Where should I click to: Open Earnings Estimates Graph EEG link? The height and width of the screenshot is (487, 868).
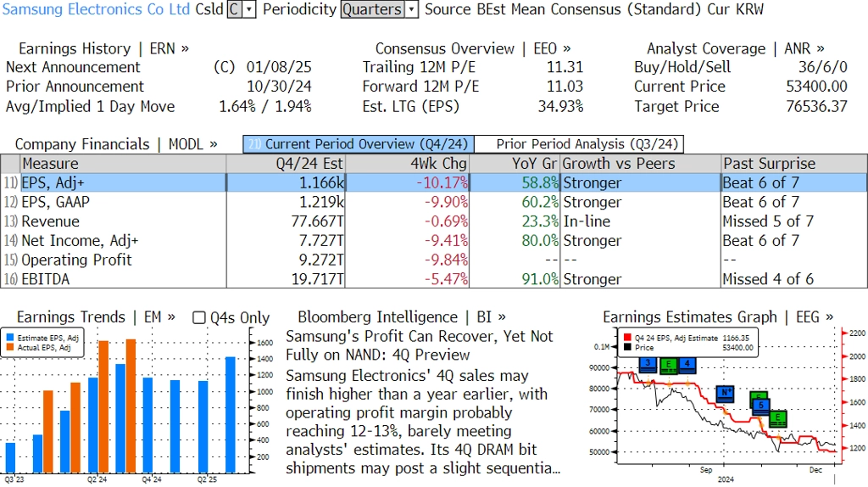718,317
